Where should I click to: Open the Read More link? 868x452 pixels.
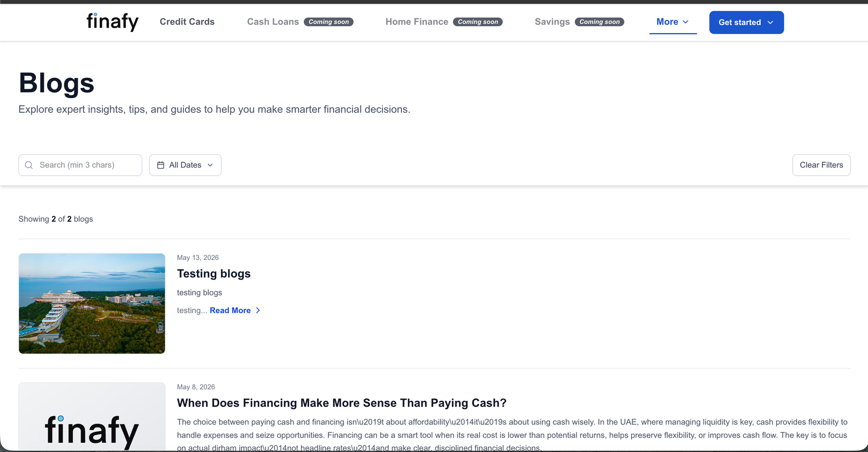coord(230,310)
